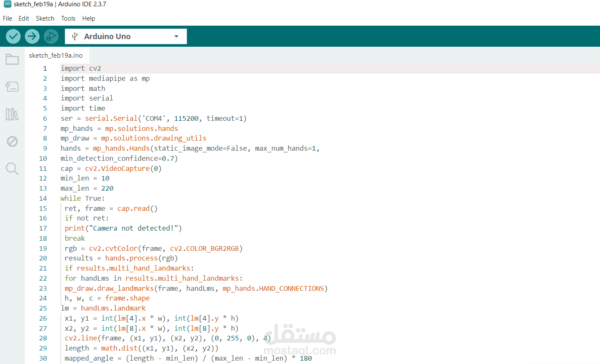Image resolution: width=600 pixels, height=364 pixels.
Task: Click the mp.solutions.drawing_utils line
Action: tap(133, 138)
